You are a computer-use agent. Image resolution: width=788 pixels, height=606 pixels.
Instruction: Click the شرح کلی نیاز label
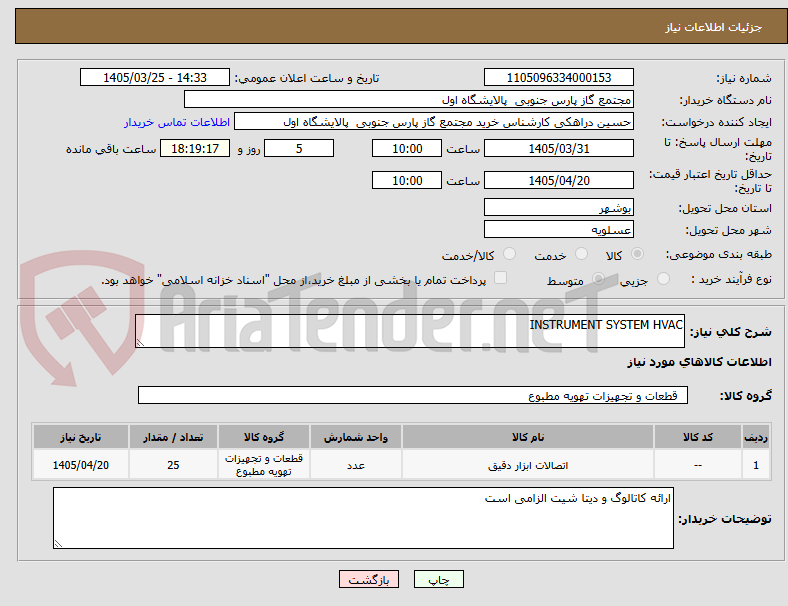(730, 332)
